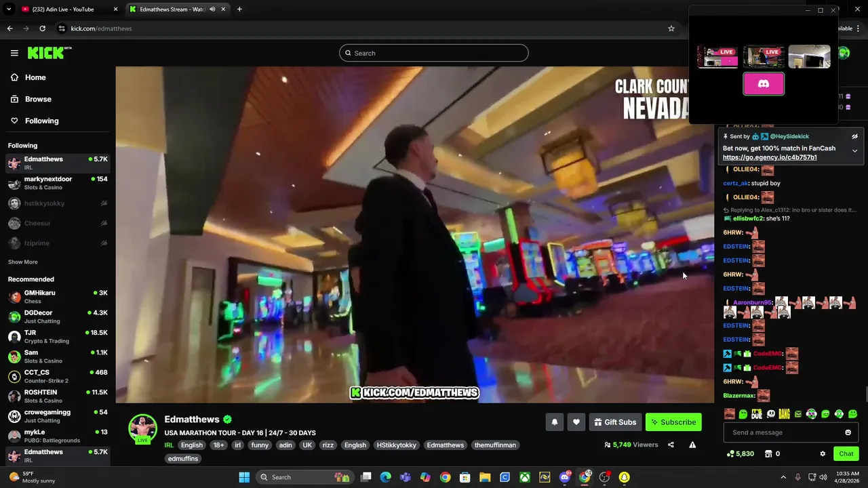
Task: Open tab search dropdown arrow
Action: pos(9,9)
